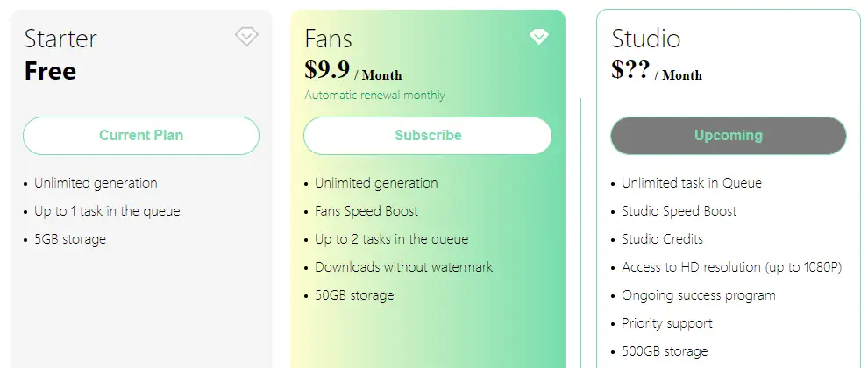Select the Fans plan heading
The width and height of the screenshot is (868, 368).
pos(328,39)
